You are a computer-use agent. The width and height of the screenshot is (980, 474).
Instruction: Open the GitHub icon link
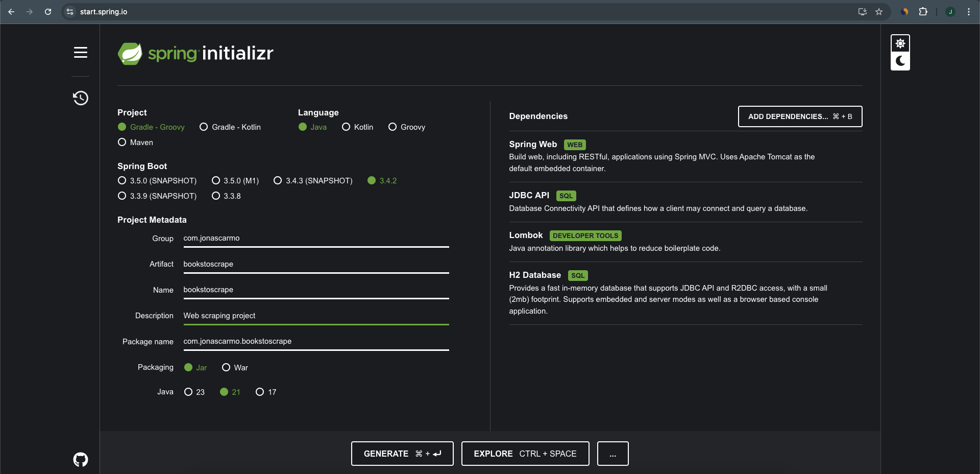(81, 460)
